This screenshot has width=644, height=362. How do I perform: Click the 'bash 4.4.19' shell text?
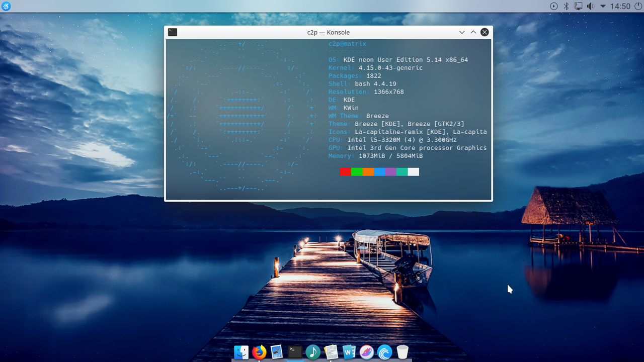[x=375, y=84]
